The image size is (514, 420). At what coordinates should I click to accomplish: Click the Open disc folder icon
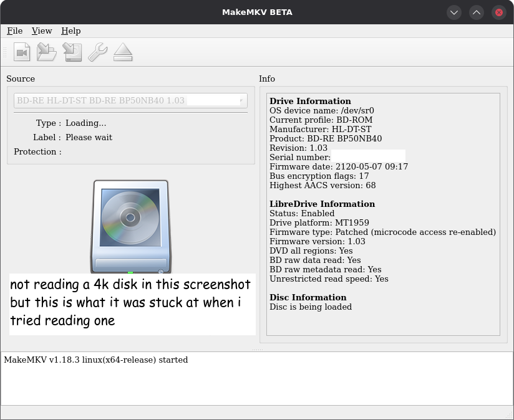point(47,52)
